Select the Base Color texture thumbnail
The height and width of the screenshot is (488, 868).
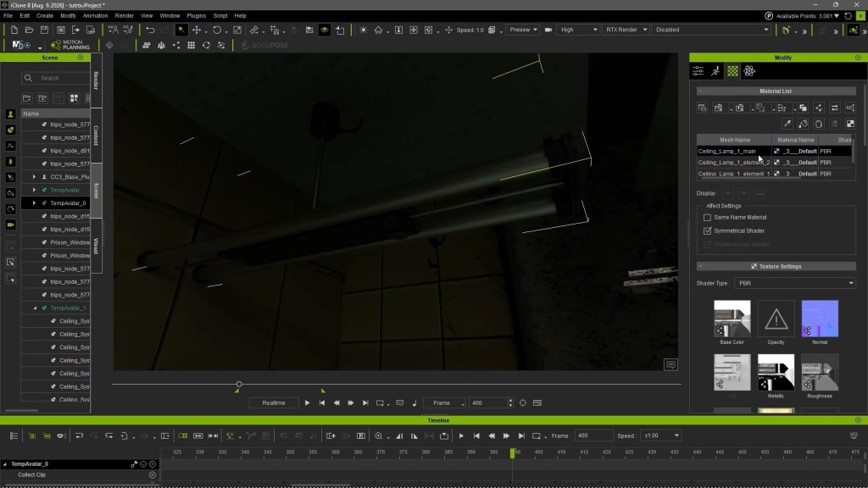[732, 319]
